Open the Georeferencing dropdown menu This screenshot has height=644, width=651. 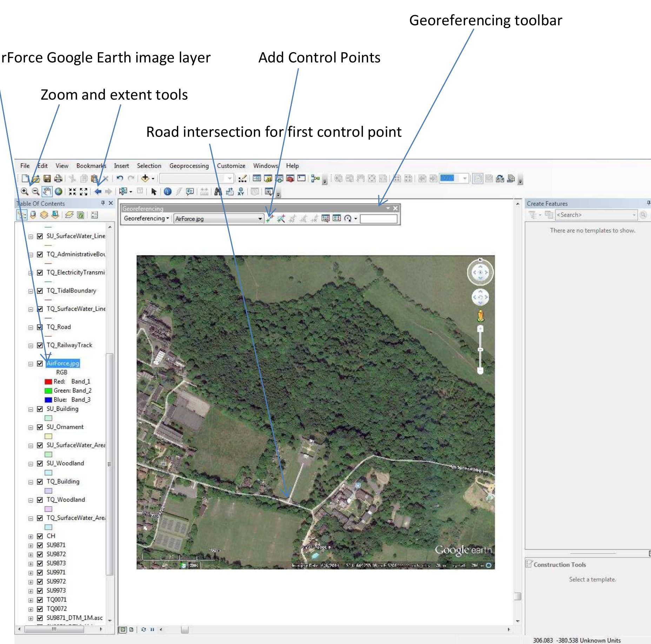pyautogui.click(x=146, y=219)
